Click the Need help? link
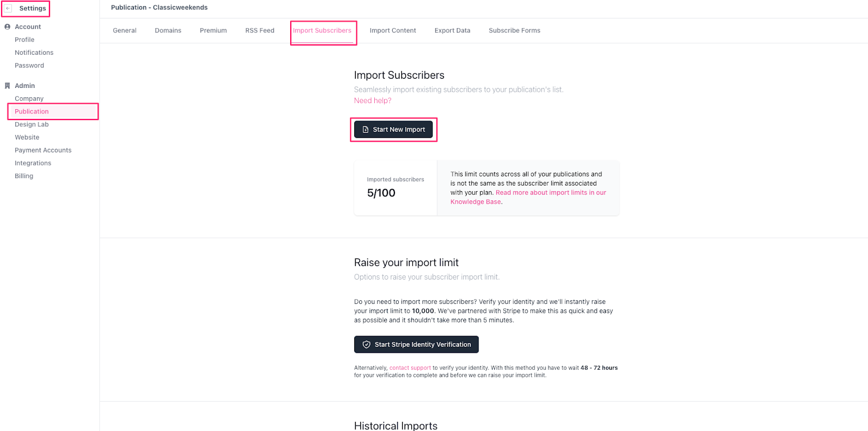Viewport: 868px width, 431px height. point(373,100)
